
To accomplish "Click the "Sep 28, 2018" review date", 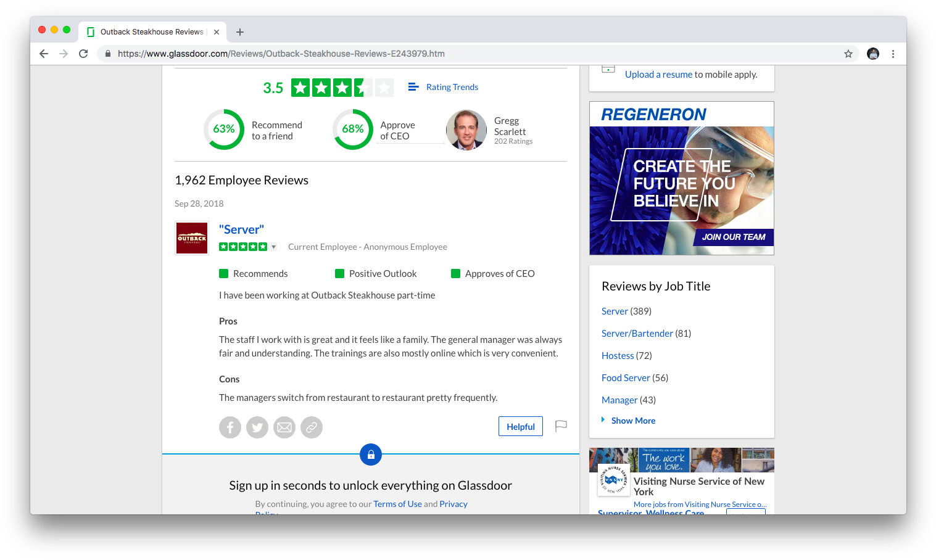I will pos(199,204).
